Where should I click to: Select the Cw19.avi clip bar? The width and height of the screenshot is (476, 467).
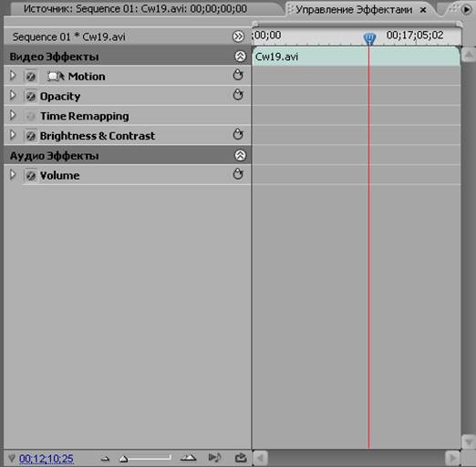click(x=356, y=57)
